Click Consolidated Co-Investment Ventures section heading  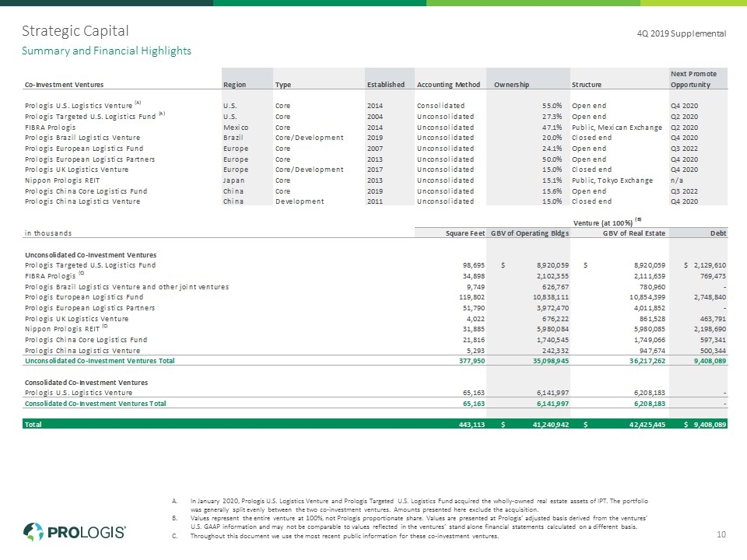coord(86,383)
